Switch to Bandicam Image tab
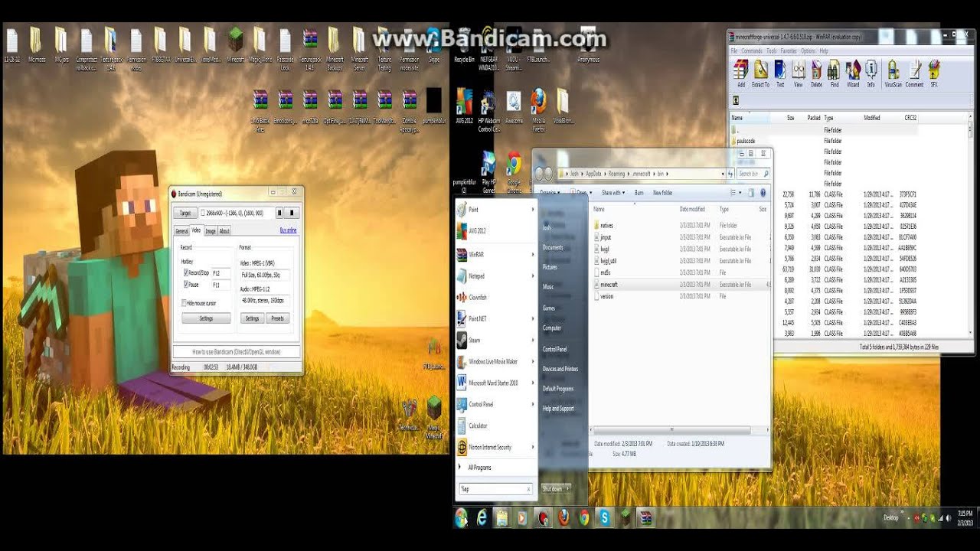This screenshot has height=551, width=980. (x=210, y=231)
